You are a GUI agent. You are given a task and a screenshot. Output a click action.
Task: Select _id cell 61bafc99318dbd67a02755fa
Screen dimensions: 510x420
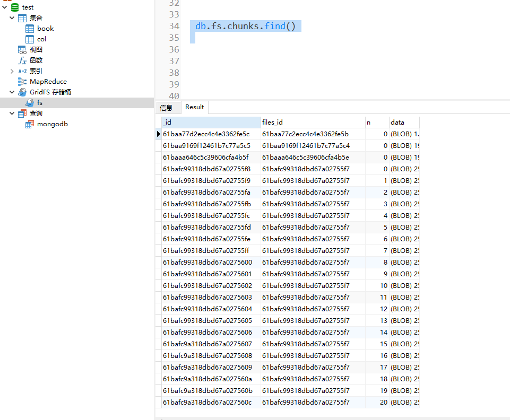point(211,192)
